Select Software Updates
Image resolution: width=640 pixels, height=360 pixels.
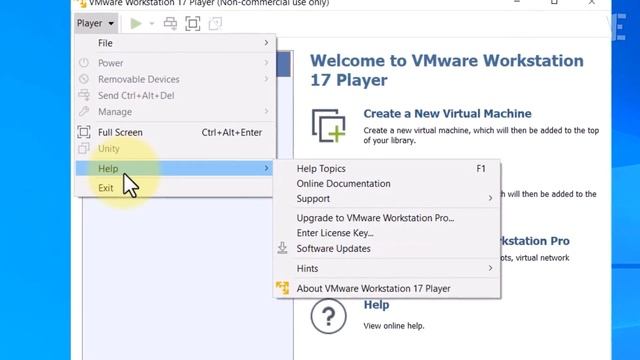coord(387,249)
